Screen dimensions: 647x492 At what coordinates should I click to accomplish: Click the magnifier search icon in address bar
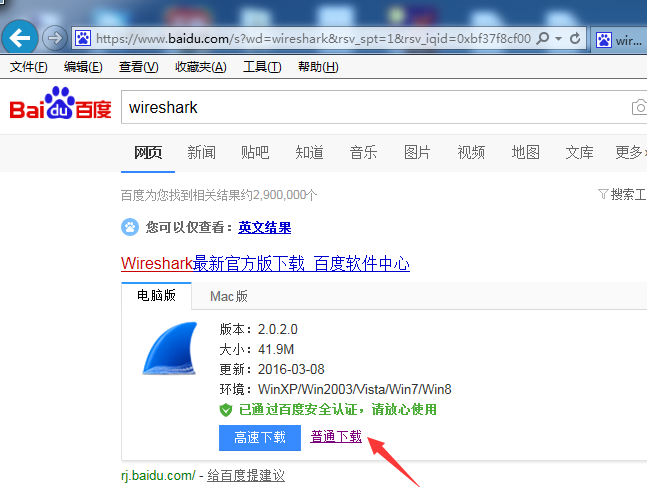543,38
